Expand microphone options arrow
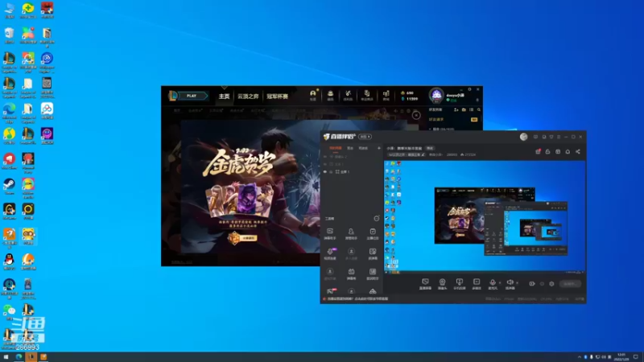644x362 pixels. (500, 282)
